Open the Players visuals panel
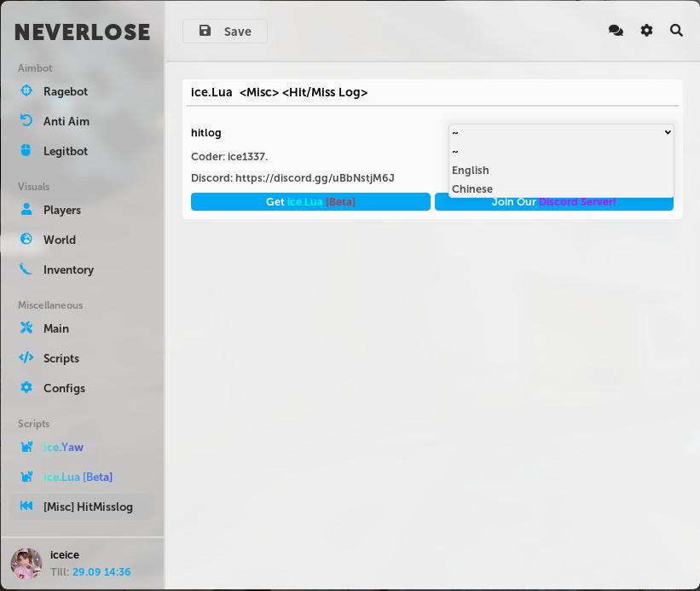This screenshot has width=700, height=591. [26, 210]
